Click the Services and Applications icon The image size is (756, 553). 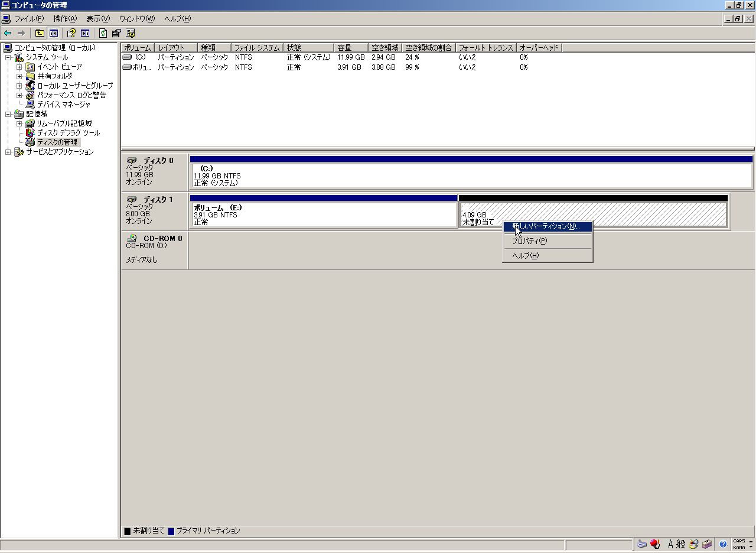(19, 152)
